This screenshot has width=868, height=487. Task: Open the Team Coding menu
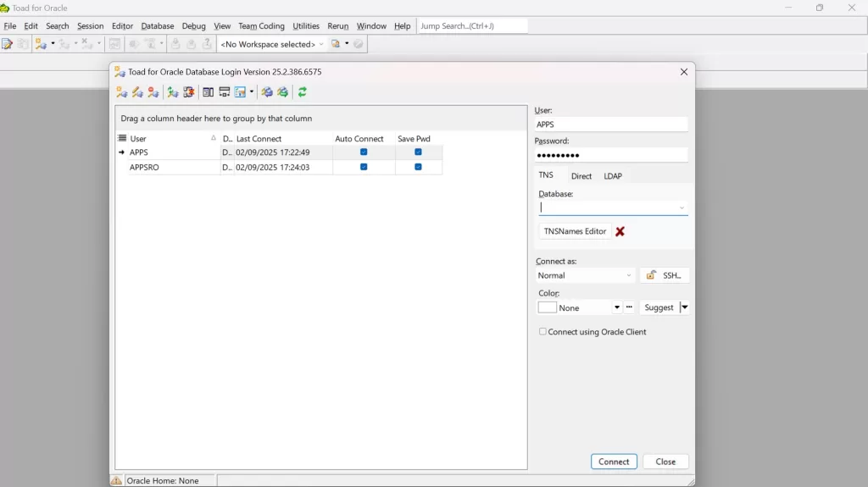click(x=261, y=26)
